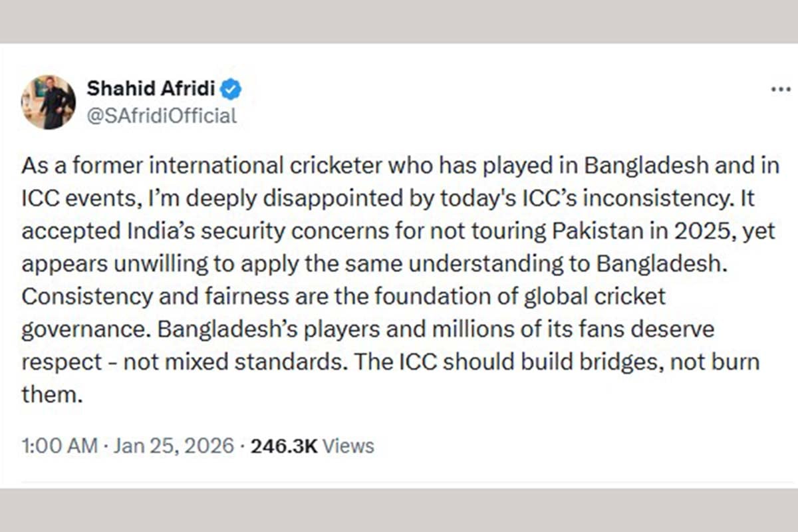The width and height of the screenshot is (798, 532).
Task: Open the @SAfridiOfficial handle link
Action: tap(162, 116)
